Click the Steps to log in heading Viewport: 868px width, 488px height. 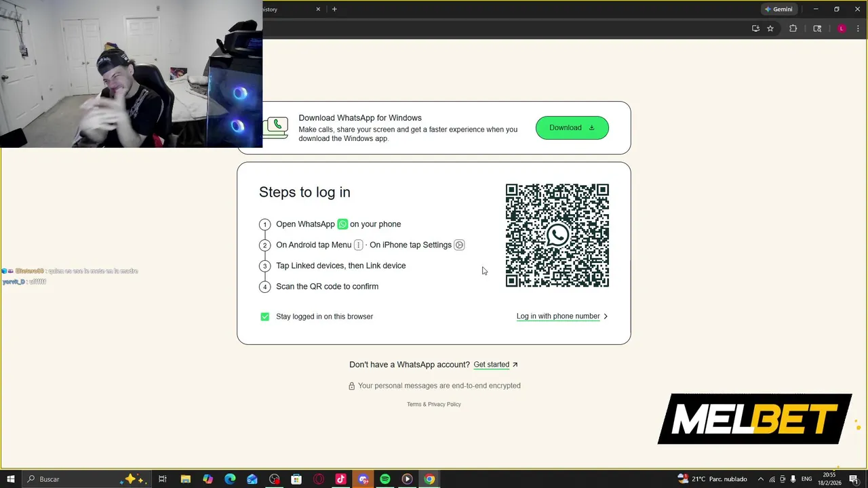click(304, 192)
